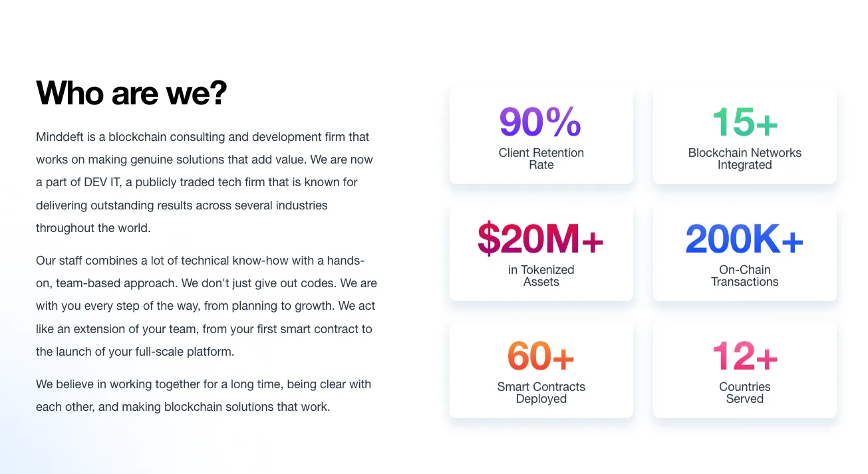Click the 15+ Blockchain Networks Integrated card
Viewport: 868px width, 474px height.
[745, 136]
